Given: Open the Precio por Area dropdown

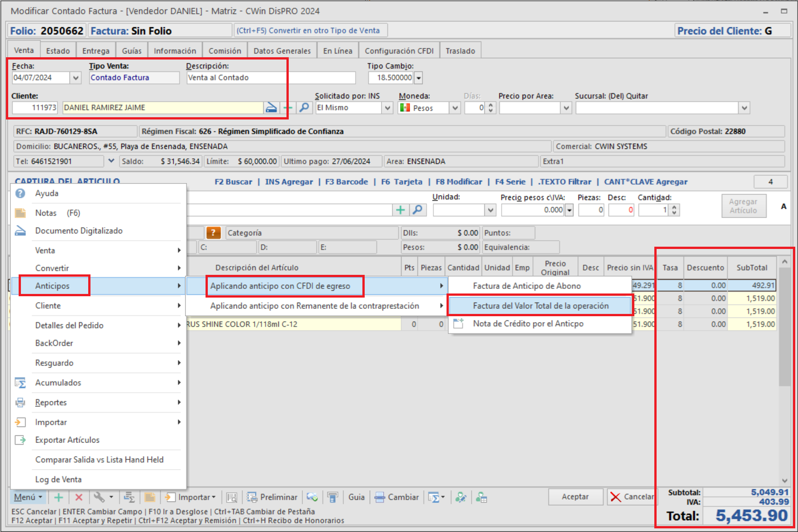Looking at the screenshot, I should (566, 108).
